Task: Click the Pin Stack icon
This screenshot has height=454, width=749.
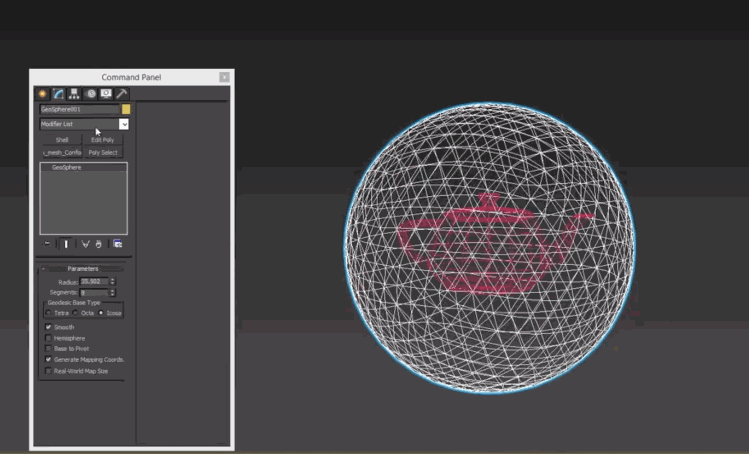Action: pos(47,244)
